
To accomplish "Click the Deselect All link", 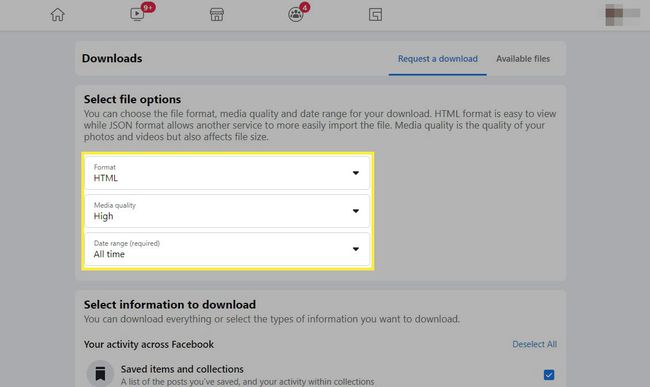I will (x=534, y=344).
